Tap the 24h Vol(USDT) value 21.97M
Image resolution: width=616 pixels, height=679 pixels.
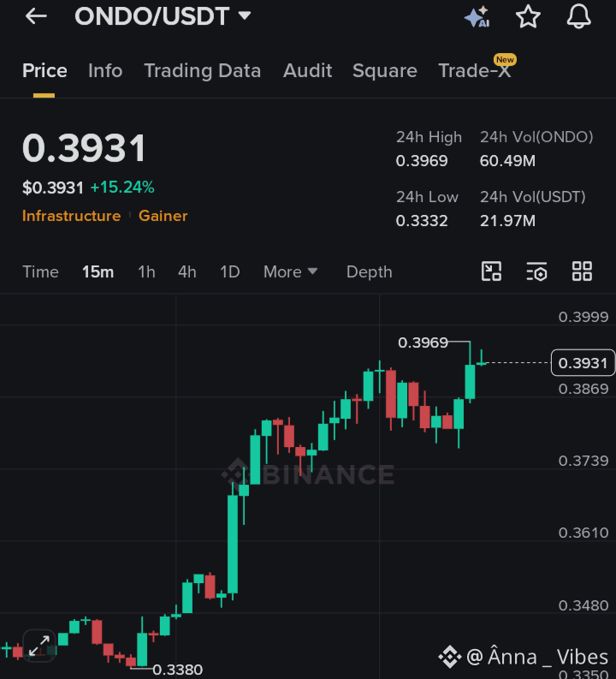(x=507, y=221)
